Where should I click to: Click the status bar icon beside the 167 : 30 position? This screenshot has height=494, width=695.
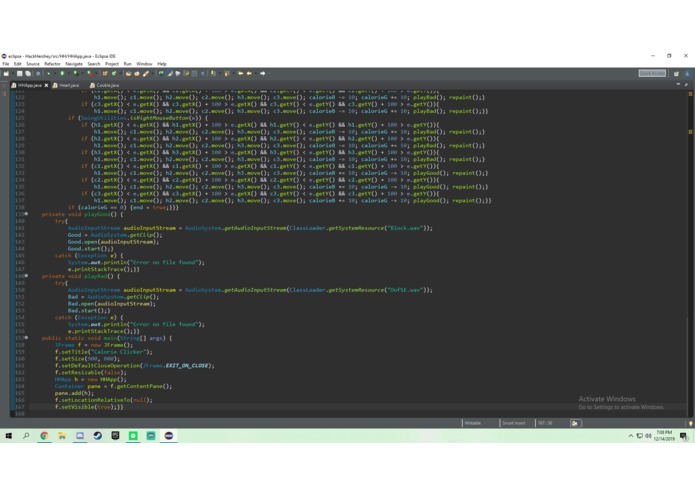coord(575,423)
